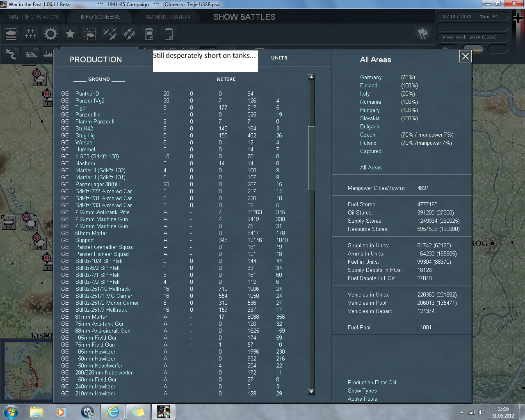Click the UNITS column tab
Image resolution: width=525 pixels, height=420 pixels.
coord(279,58)
